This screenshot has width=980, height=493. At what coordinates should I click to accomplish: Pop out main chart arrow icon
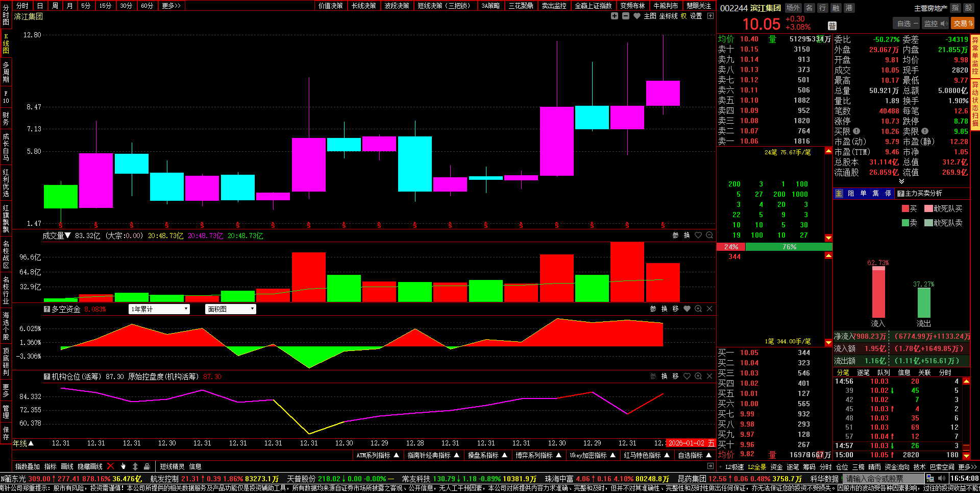click(710, 16)
